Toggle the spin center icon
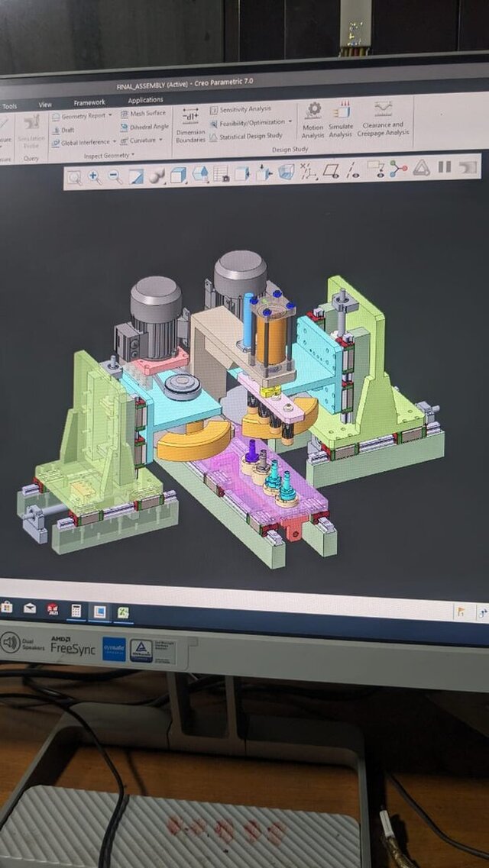Image resolution: width=489 pixels, height=868 pixels. point(398,168)
